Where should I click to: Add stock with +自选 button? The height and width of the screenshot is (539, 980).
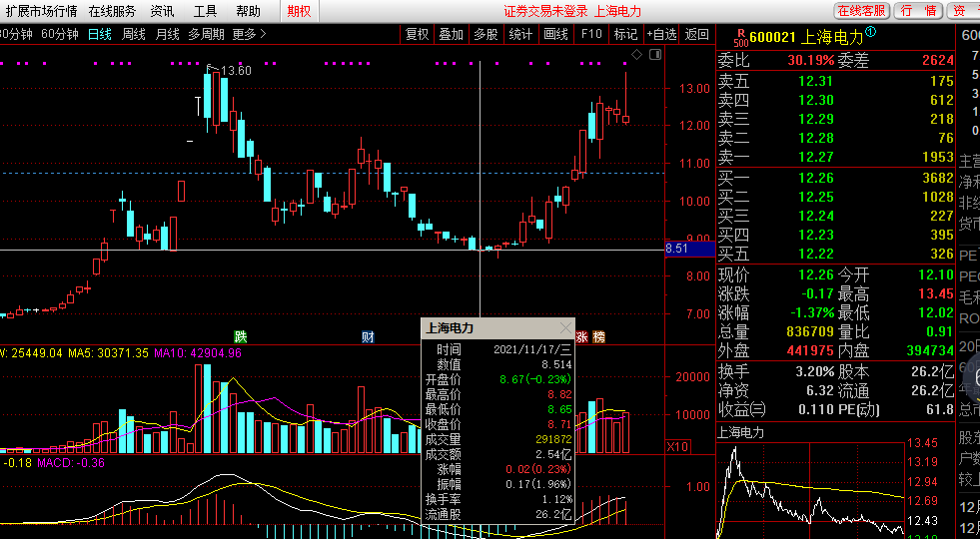[x=662, y=34]
